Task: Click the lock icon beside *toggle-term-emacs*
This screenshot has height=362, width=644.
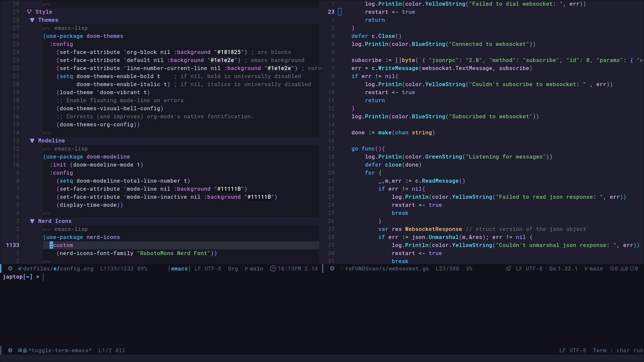Action: [25, 350]
